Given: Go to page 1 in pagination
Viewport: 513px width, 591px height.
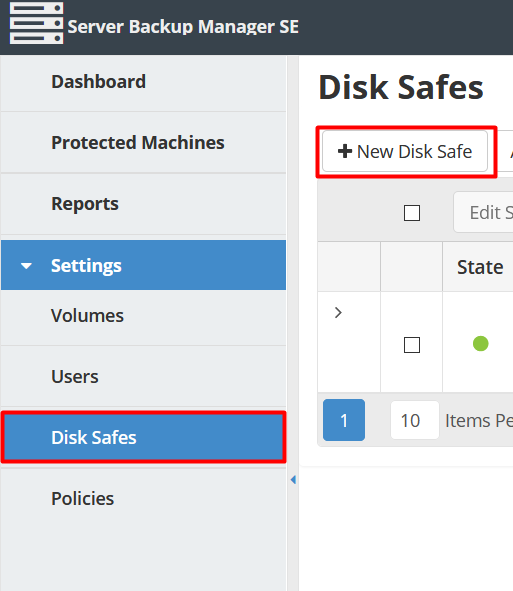Looking at the screenshot, I should click(344, 420).
